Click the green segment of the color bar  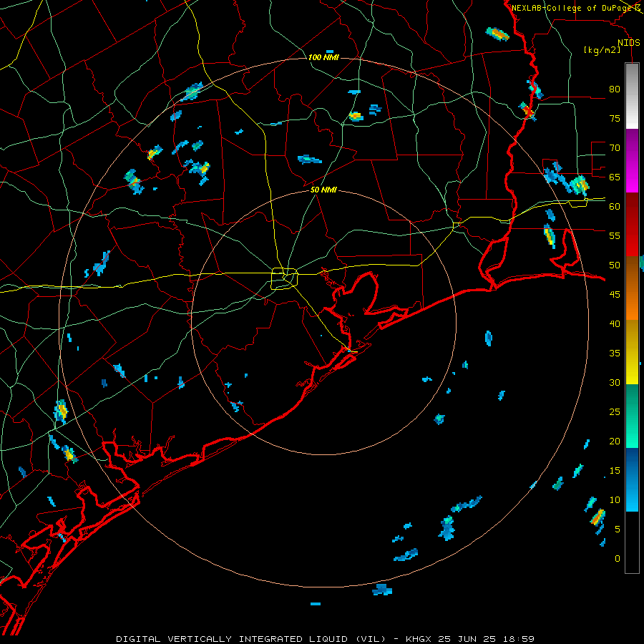point(632,416)
